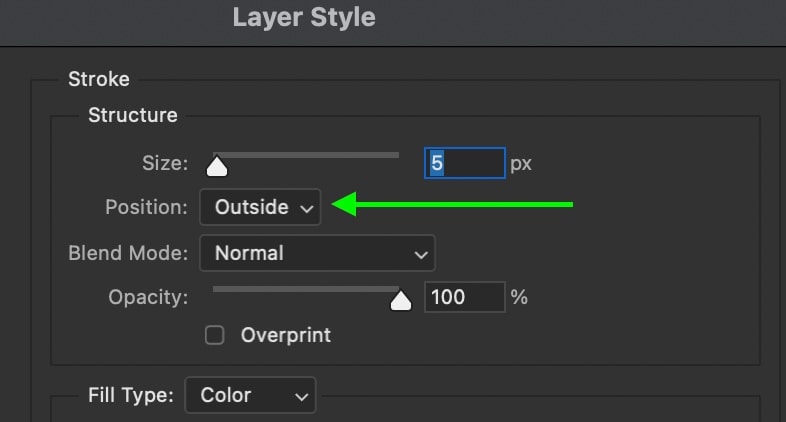Click the Structure group heading
The image size is (786, 422).
tap(133, 115)
